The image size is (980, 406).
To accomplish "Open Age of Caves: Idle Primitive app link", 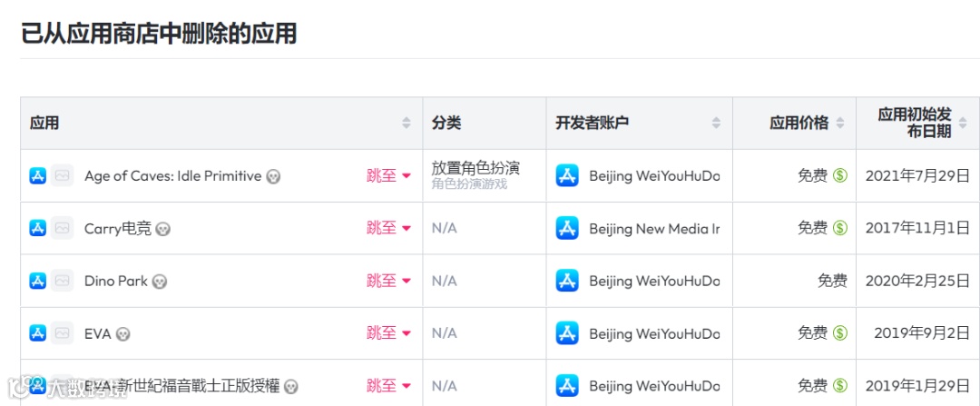I will pos(172,176).
